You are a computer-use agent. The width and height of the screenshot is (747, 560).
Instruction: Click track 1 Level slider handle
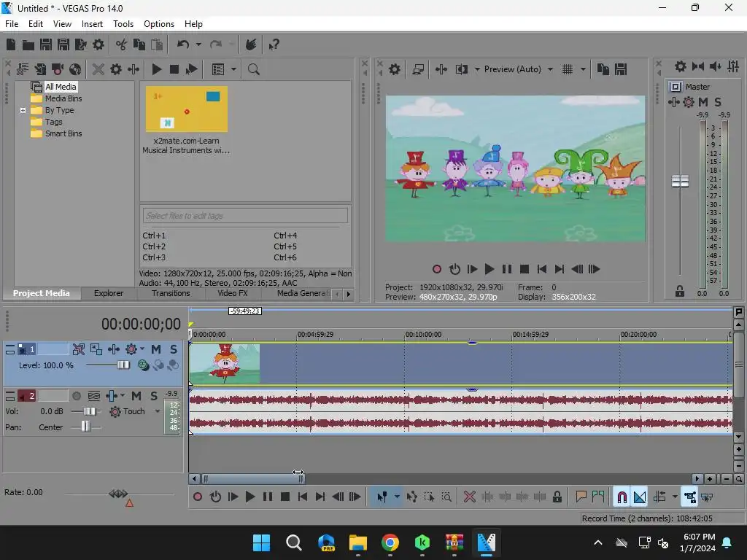(123, 365)
